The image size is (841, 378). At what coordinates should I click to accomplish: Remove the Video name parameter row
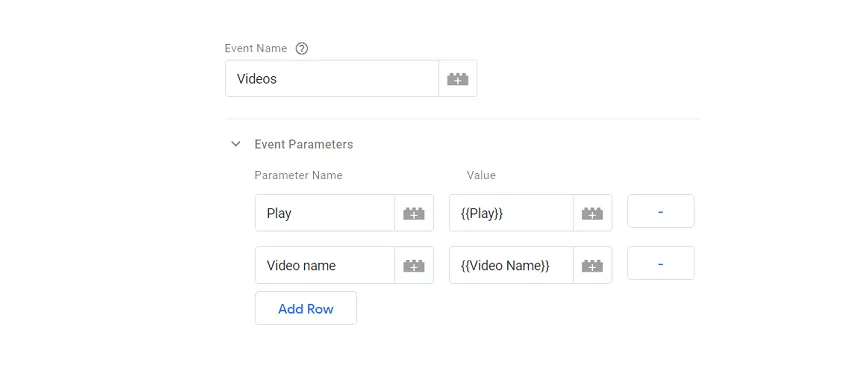661,263
